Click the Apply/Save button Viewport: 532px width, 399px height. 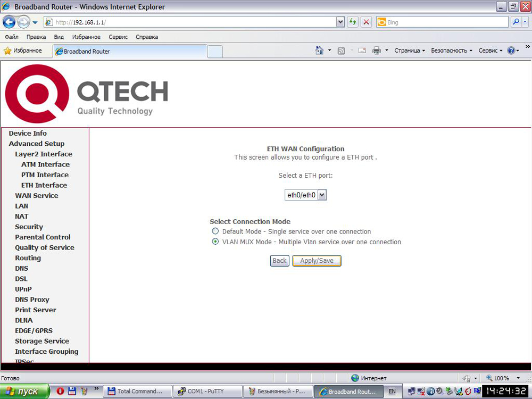coord(317,261)
